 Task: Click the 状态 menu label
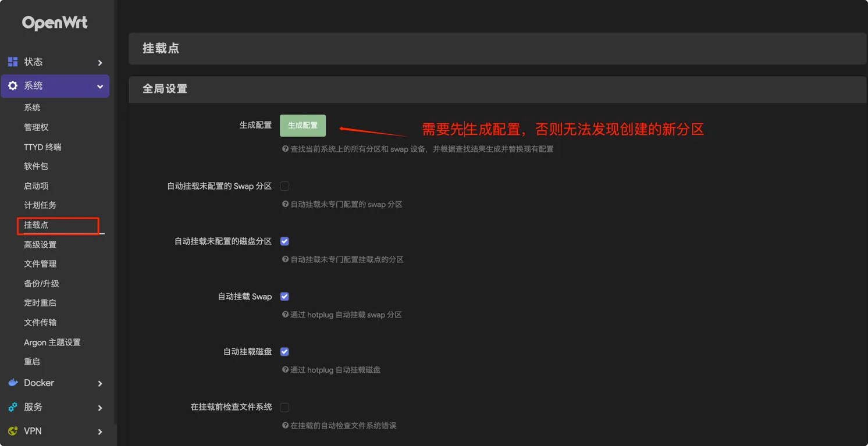tap(33, 62)
